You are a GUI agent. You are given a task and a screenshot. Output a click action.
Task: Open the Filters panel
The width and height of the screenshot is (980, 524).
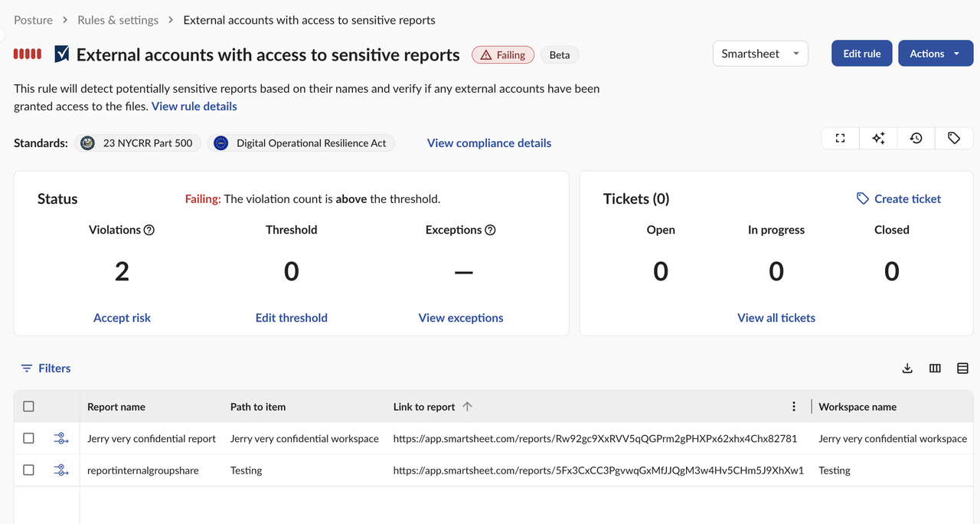point(46,368)
